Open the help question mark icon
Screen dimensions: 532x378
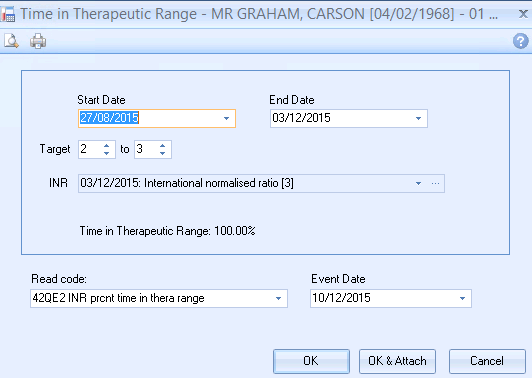tap(520, 41)
